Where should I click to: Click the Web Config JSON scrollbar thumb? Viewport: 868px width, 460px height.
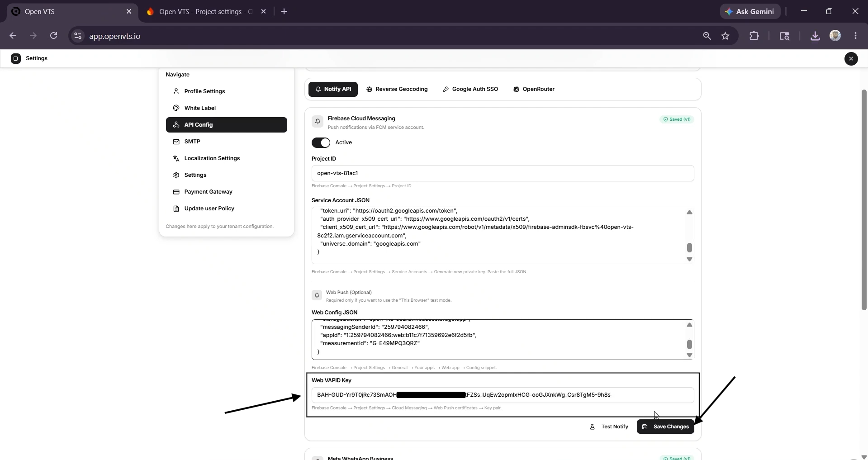[689, 344]
